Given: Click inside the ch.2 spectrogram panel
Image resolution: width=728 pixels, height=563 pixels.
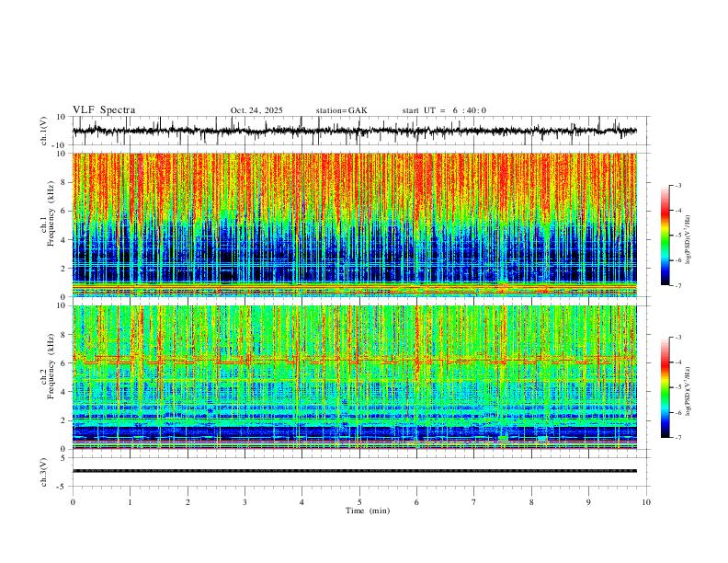Looking at the screenshot, I should (355, 377).
